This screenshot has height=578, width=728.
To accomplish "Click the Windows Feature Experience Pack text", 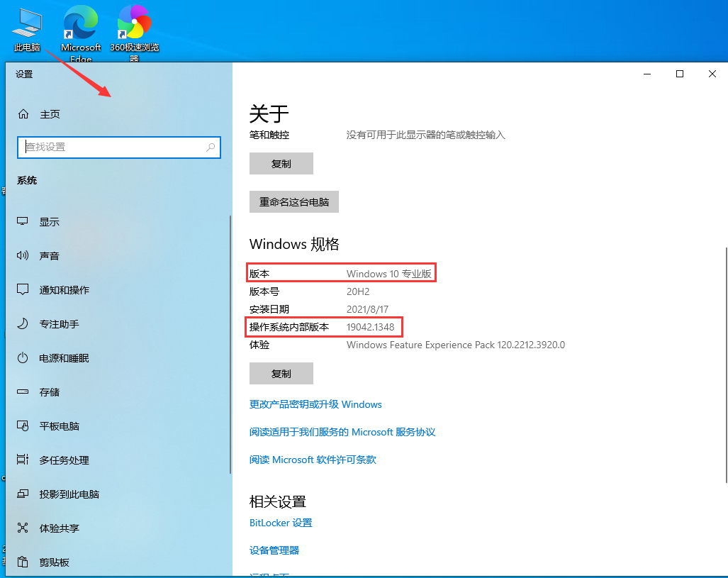I will (456, 345).
